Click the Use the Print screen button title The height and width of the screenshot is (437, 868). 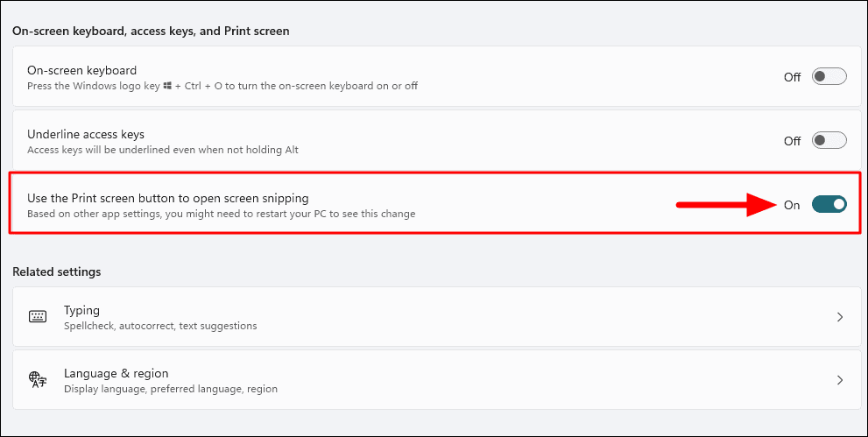tap(168, 198)
